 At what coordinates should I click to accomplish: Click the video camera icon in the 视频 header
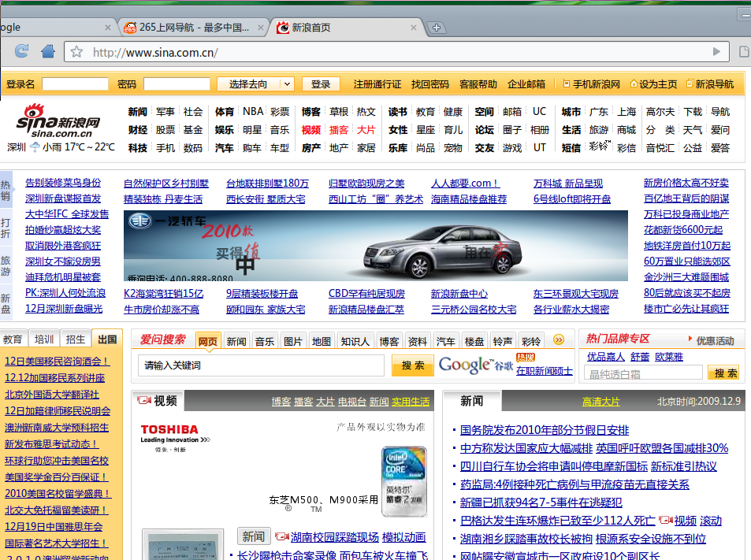pos(143,400)
